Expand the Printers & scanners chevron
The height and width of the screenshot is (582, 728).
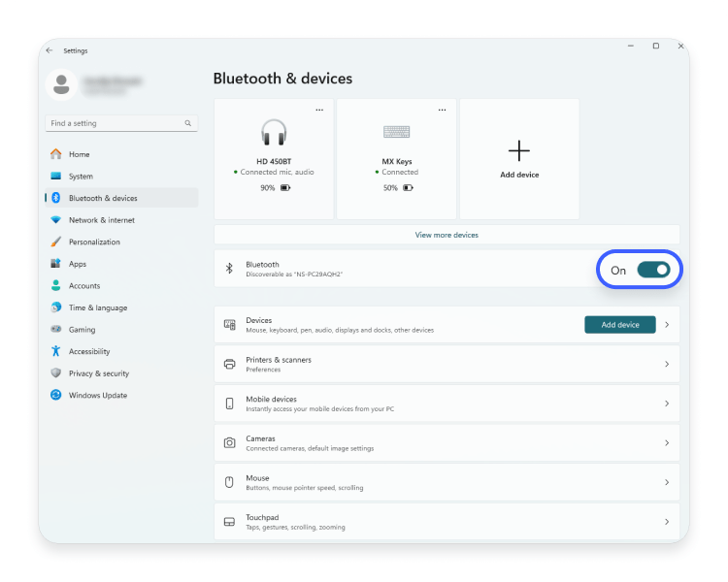(667, 364)
